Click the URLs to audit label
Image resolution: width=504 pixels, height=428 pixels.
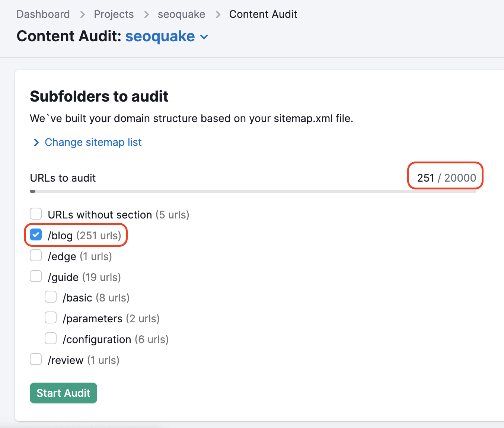click(x=63, y=178)
